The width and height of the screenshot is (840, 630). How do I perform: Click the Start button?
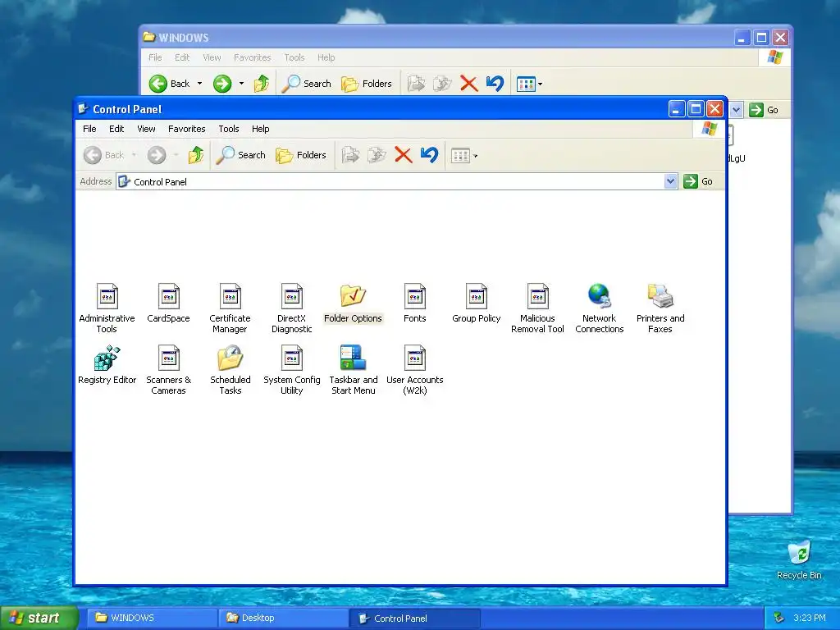click(39, 618)
